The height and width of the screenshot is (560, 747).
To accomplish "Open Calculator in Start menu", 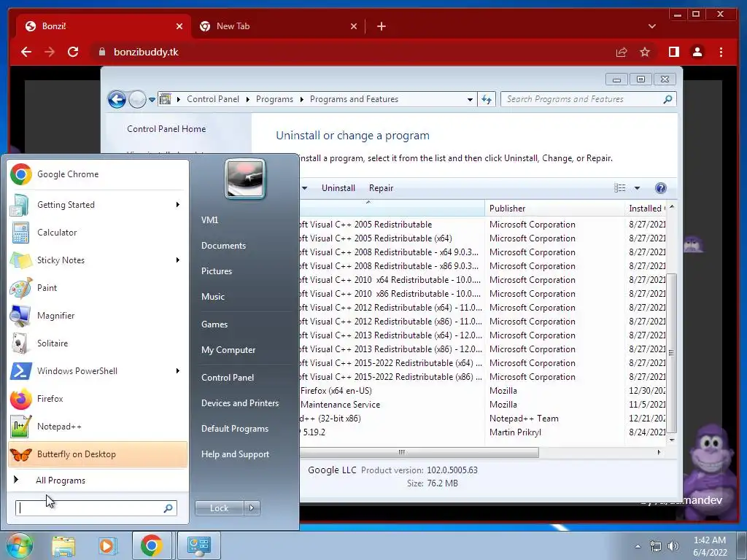I will coord(98,233).
